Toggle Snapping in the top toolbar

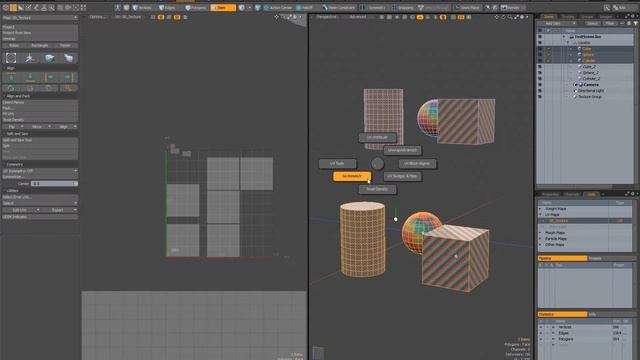point(402,8)
